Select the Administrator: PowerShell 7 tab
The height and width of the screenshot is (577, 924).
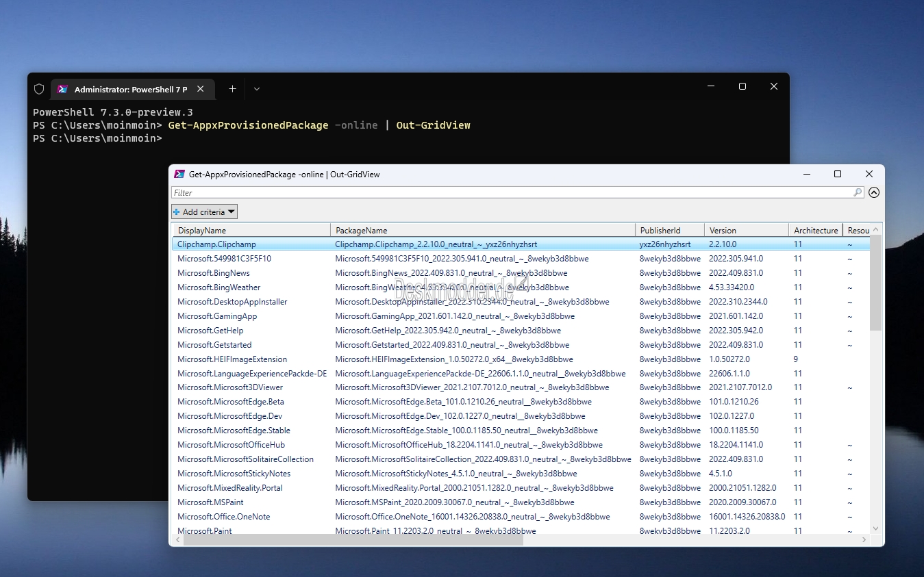130,90
